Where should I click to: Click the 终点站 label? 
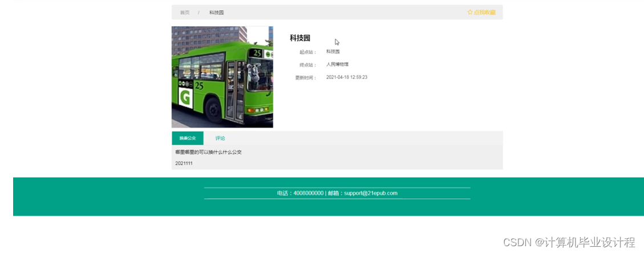[x=308, y=65]
